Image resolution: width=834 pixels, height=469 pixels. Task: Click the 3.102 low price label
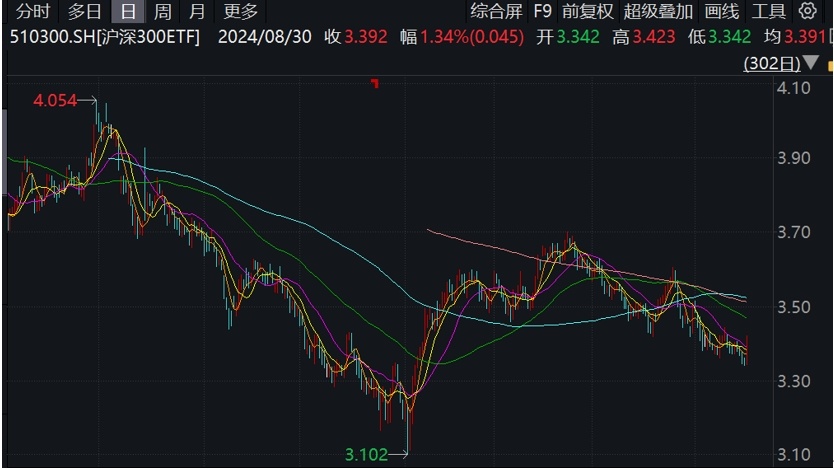click(x=366, y=454)
